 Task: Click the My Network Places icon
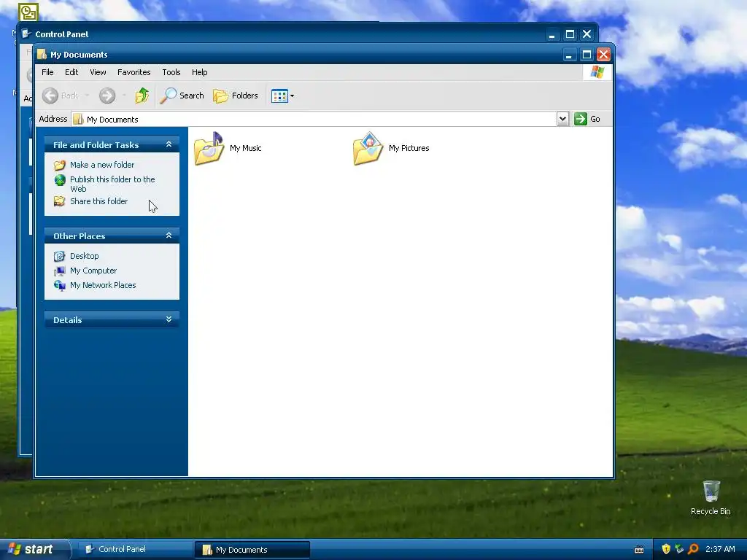coord(60,286)
